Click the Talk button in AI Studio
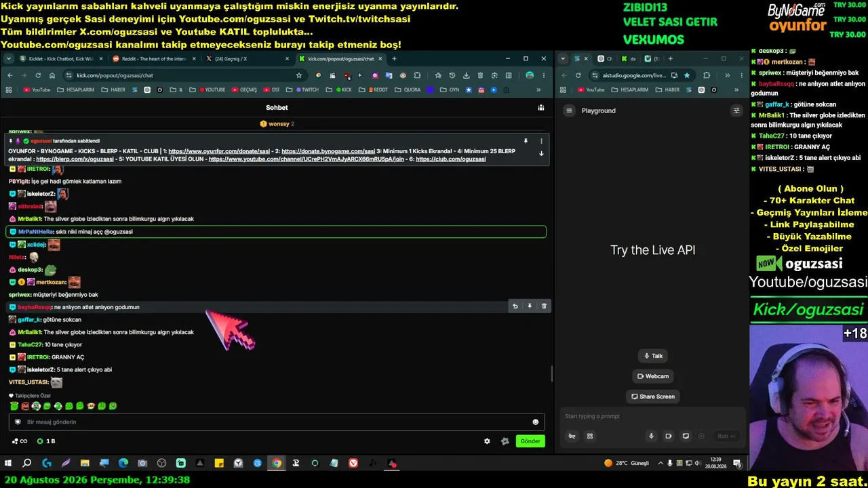The image size is (868, 488). coord(653,356)
